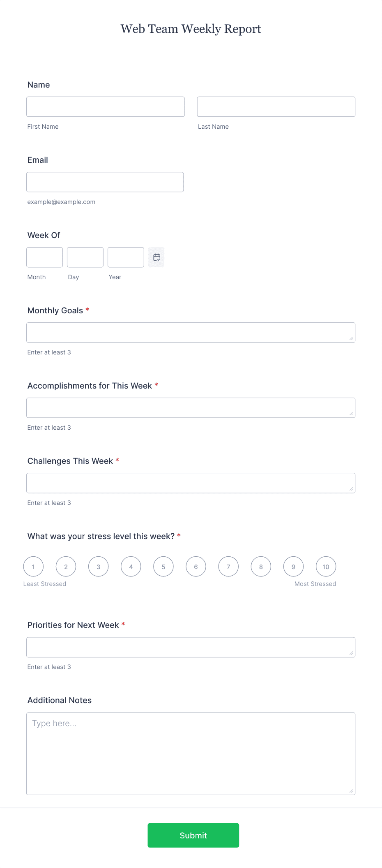Select stress level 1 radio button

33,567
